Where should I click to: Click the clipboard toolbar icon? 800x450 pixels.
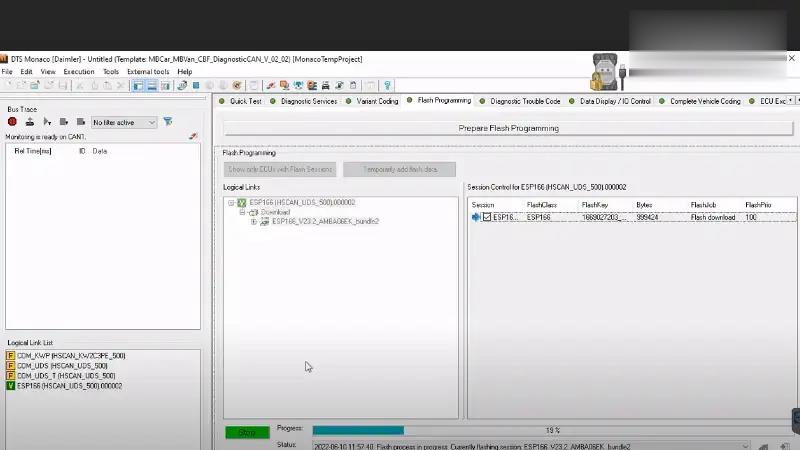(x=353, y=85)
